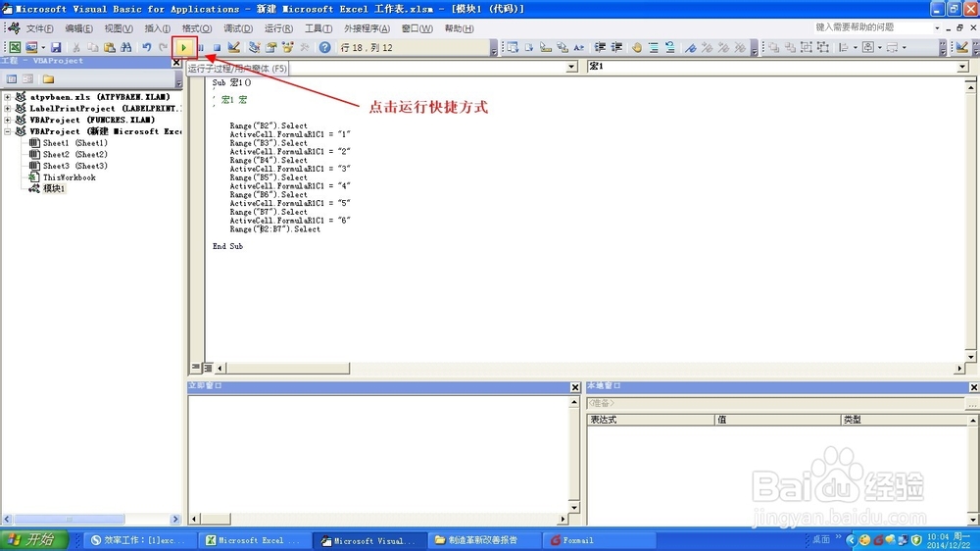
Task: Toggle bookmark with the blue flag icon
Action: (x=691, y=47)
